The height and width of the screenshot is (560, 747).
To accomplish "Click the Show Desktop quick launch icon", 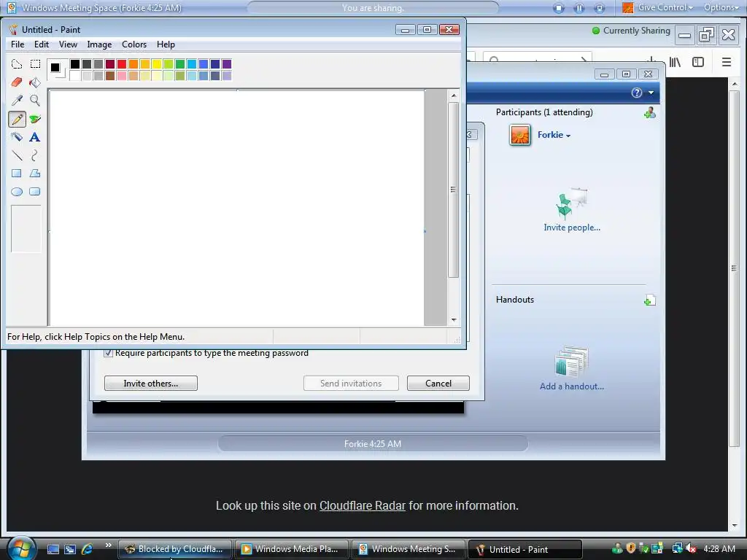I will coord(53,549).
